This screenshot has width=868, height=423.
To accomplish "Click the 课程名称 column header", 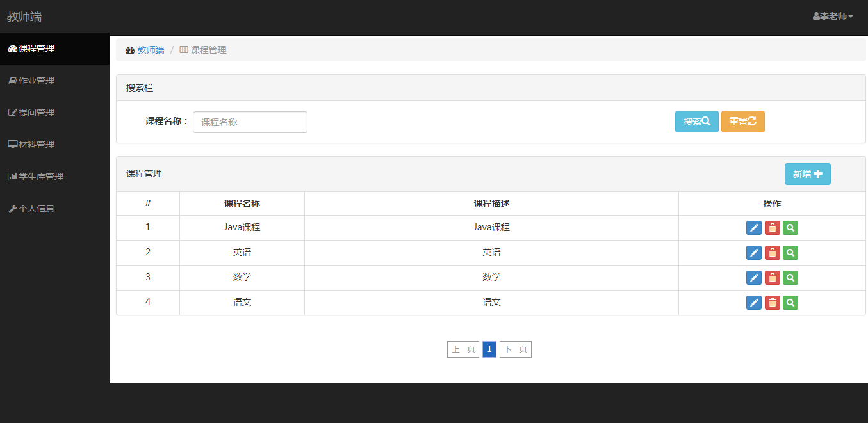I will tap(242, 204).
